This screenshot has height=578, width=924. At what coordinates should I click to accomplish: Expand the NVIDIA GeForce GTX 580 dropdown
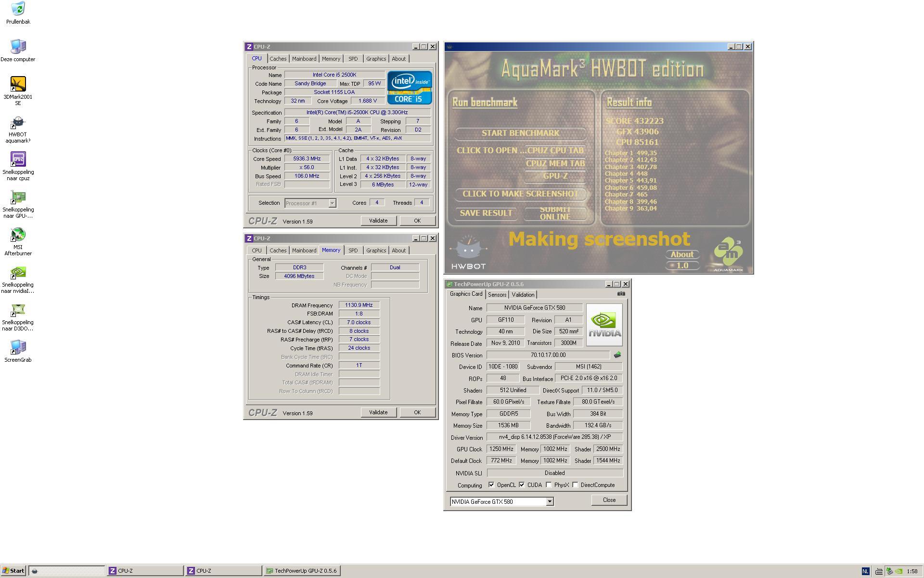550,502
